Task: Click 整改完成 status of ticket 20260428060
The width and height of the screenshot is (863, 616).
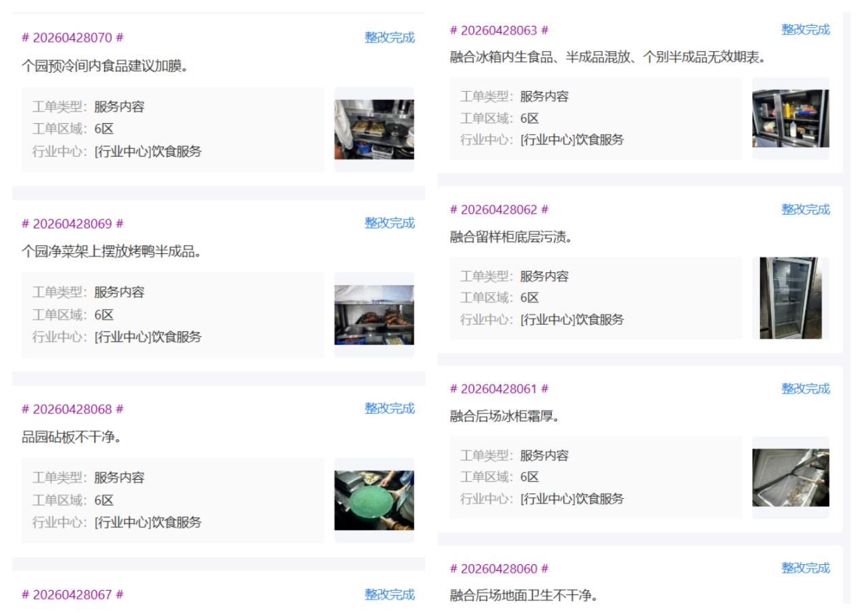Action: (x=806, y=568)
